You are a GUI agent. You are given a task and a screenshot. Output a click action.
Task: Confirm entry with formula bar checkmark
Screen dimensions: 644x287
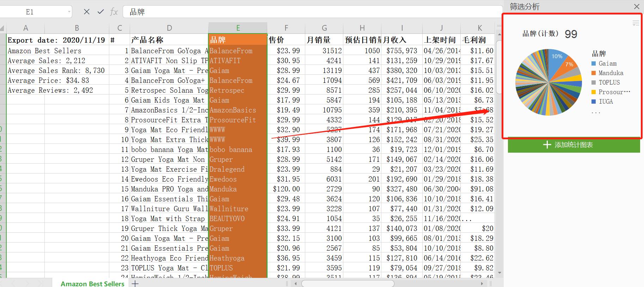coord(101,12)
